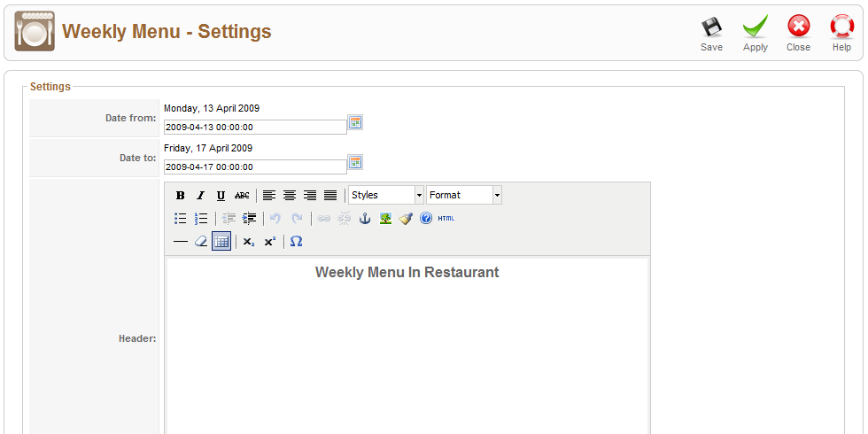Click the Unlink broken chain icon

point(345,218)
